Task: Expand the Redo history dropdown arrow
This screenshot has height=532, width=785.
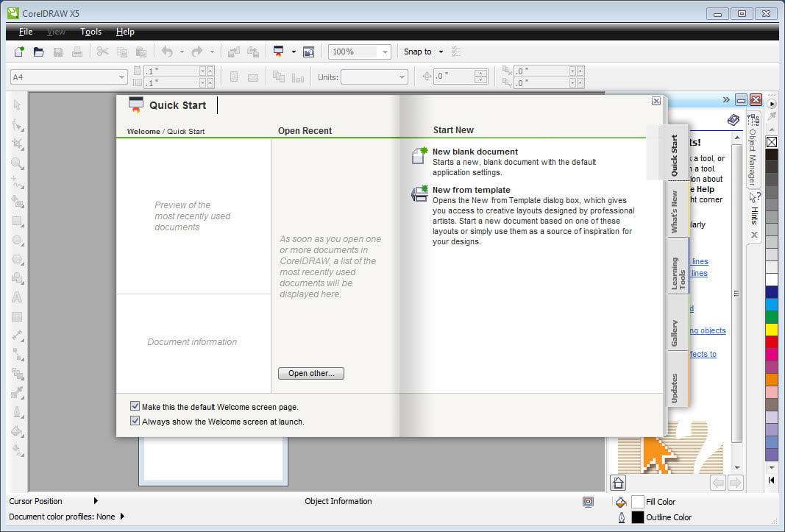Action: 212,52
